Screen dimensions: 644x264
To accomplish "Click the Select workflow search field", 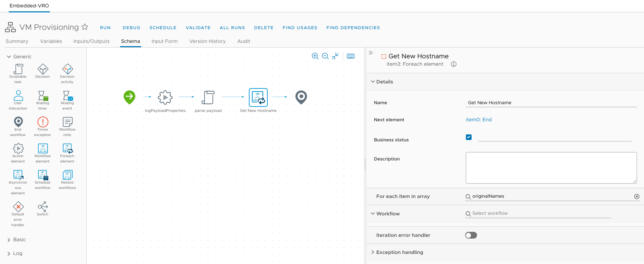I will [x=538, y=213].
